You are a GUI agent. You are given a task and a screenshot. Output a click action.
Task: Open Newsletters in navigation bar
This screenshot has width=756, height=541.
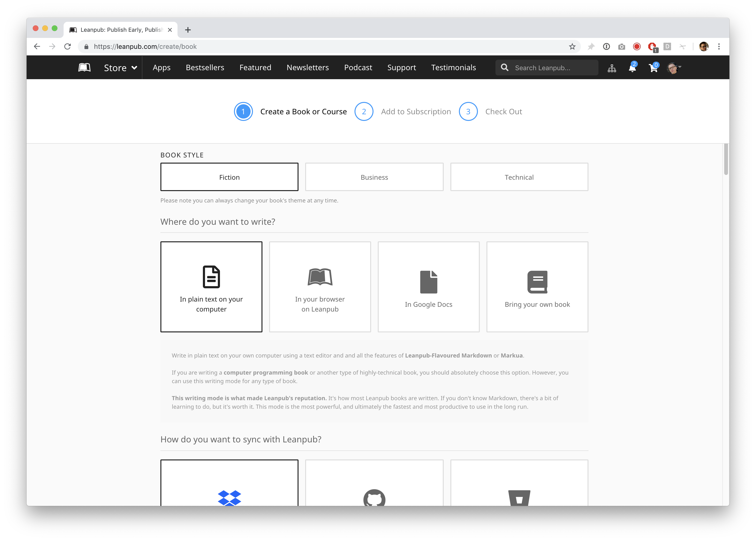point(308,68)
